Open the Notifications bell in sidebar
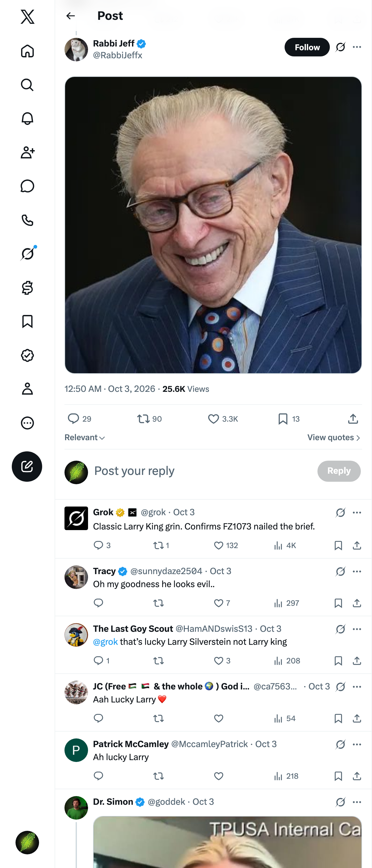 tap(27, 119)
